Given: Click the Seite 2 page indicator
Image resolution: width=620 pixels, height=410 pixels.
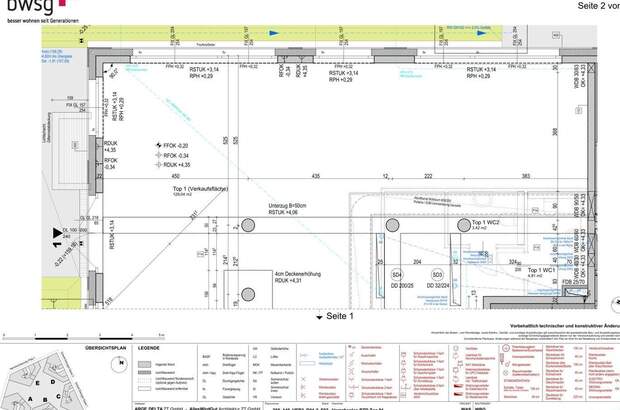Looking at the screenshot, I should coord(598,6).
